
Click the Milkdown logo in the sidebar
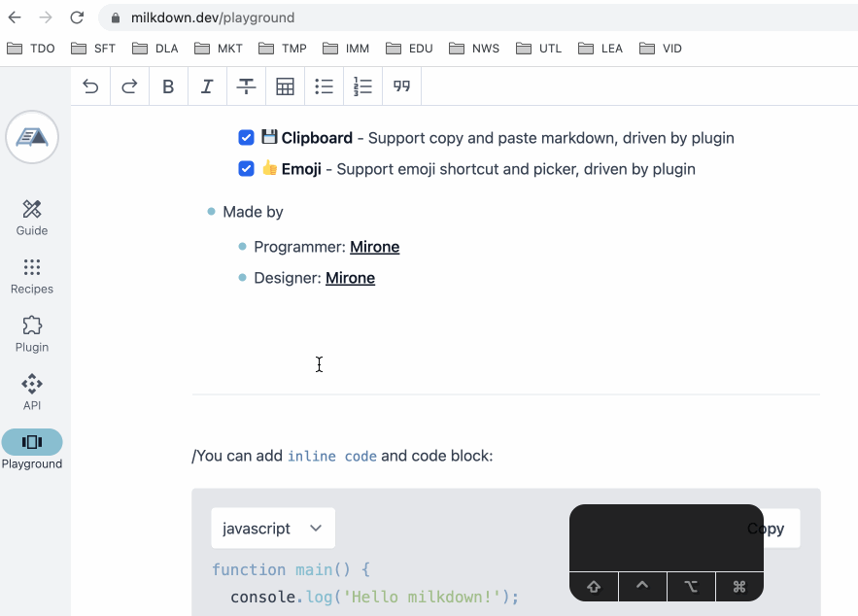[32, 137]
